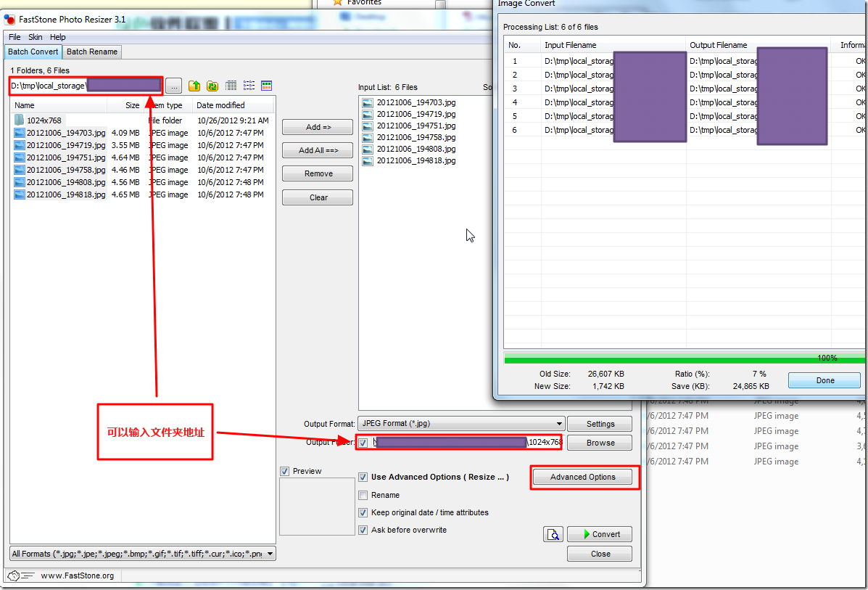Click Done in Image Convert dialog

pos(824,380)
